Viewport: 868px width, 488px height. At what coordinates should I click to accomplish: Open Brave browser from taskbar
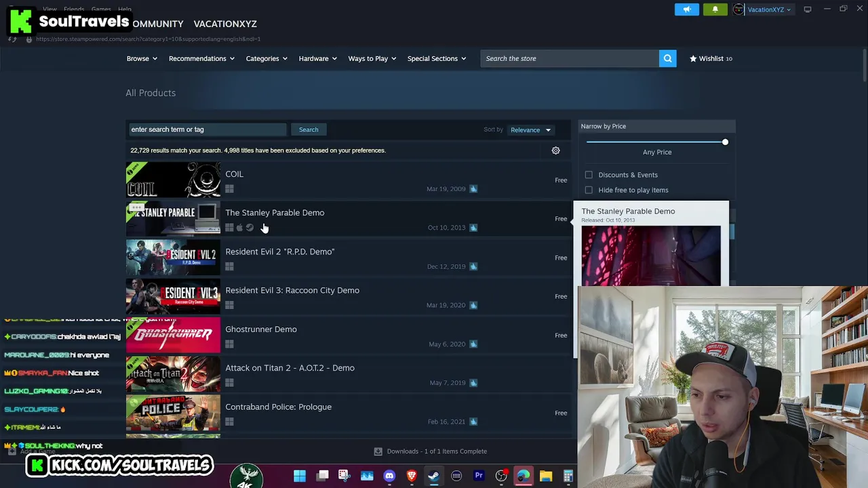click(x=412, y=476)
